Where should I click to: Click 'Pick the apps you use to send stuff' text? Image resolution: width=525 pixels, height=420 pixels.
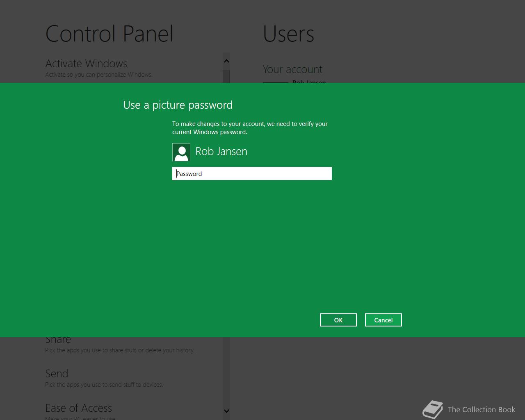[104, 385]
